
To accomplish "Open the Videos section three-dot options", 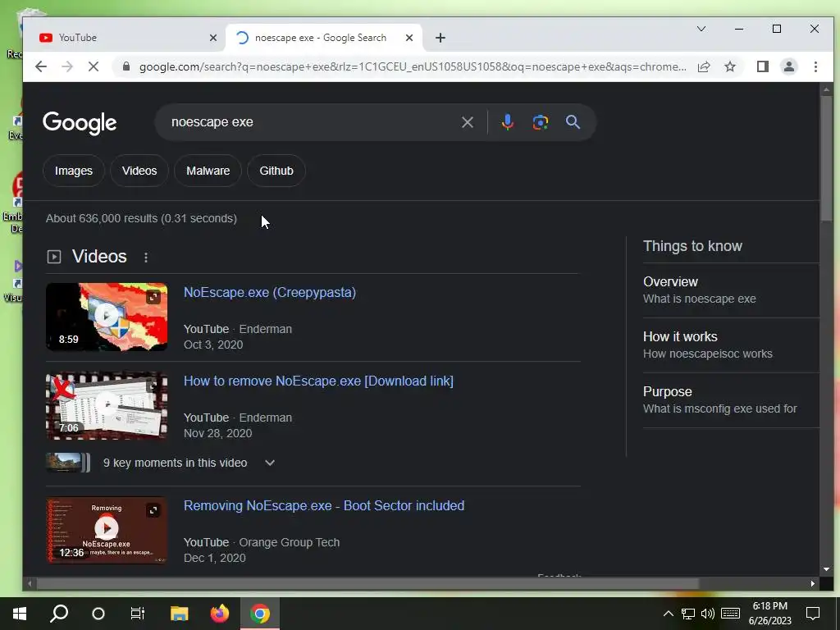I will [146, 258].
